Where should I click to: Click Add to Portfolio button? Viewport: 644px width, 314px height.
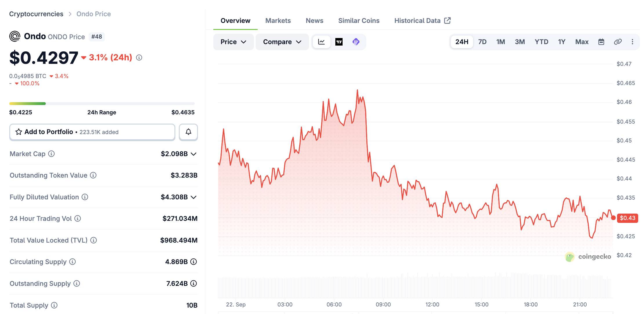92,132
